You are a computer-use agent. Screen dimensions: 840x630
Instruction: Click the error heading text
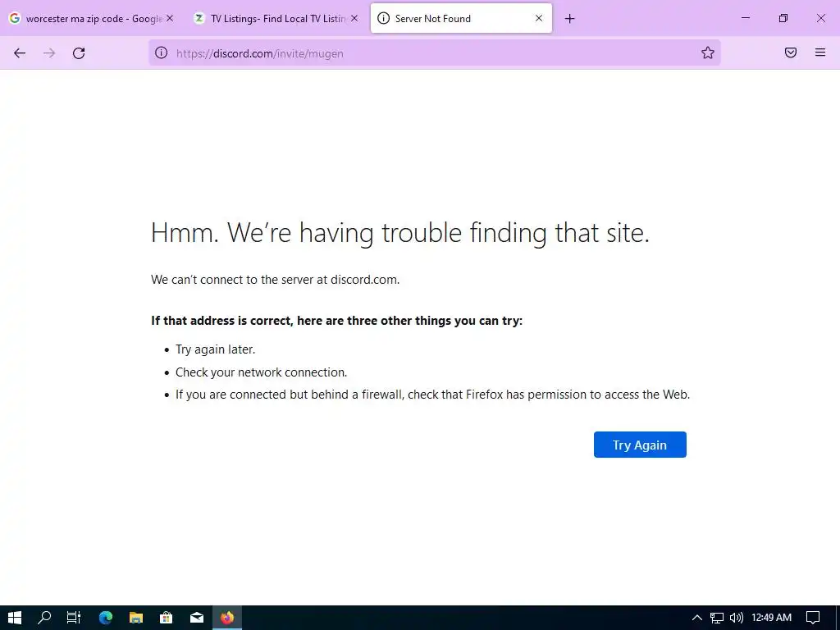[x=400, y=233]
